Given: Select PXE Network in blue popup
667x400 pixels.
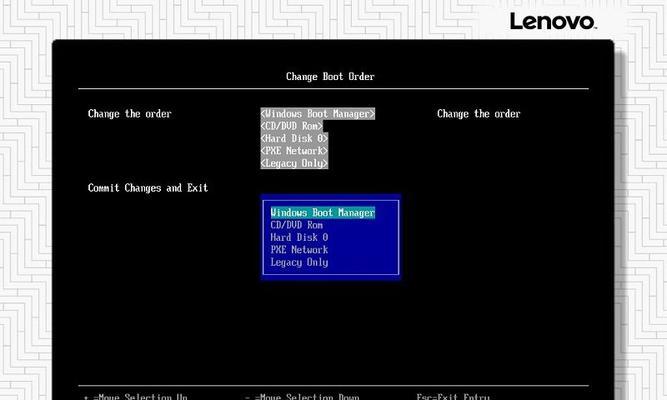Looking at the screenshot, I should [x=299, y=249].
